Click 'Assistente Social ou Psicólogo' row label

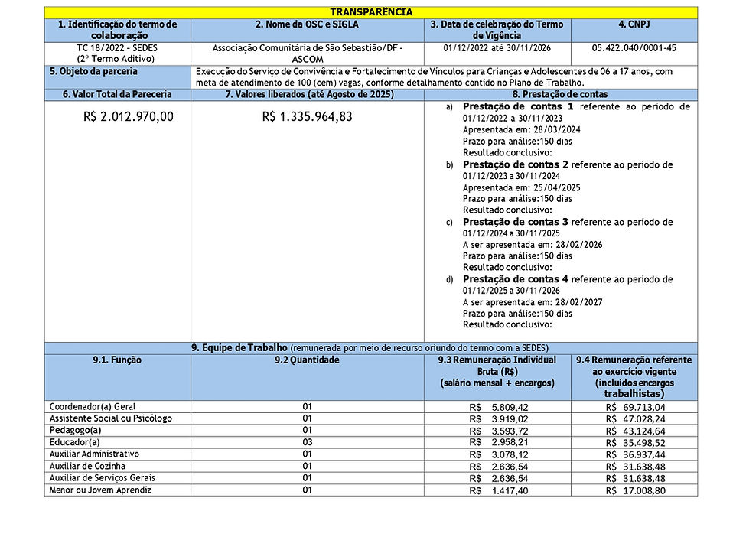(x=110, y=418)
